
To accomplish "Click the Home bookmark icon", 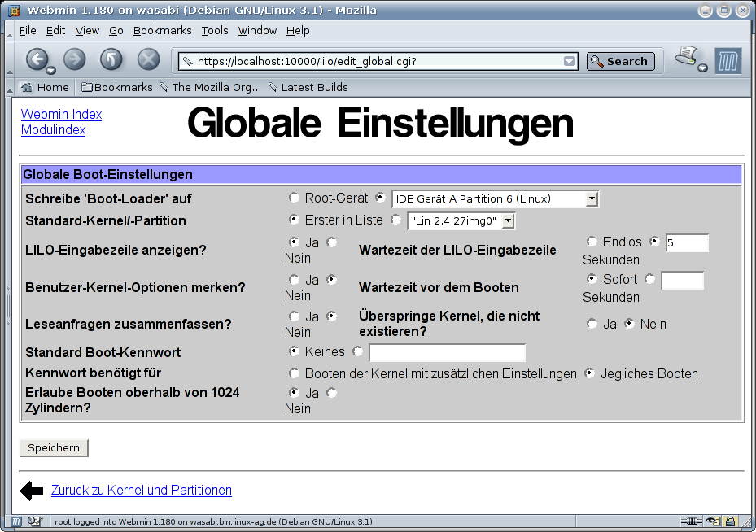I will 27,87.
